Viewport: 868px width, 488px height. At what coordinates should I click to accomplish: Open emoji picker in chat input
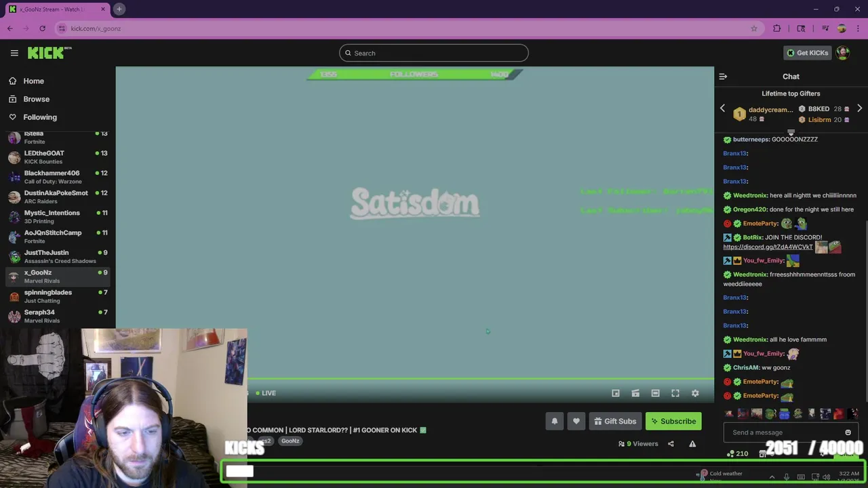848,432
